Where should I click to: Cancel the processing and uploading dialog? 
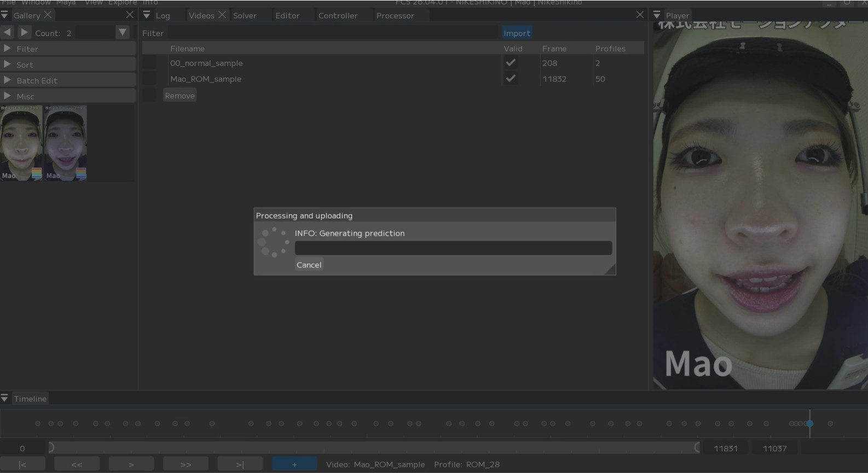tap(309, 265)
